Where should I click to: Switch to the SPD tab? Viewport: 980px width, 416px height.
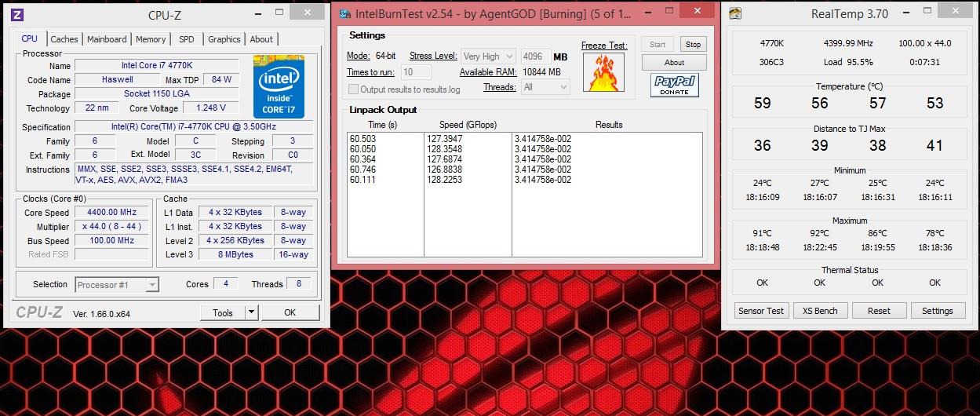click(187, 39)
